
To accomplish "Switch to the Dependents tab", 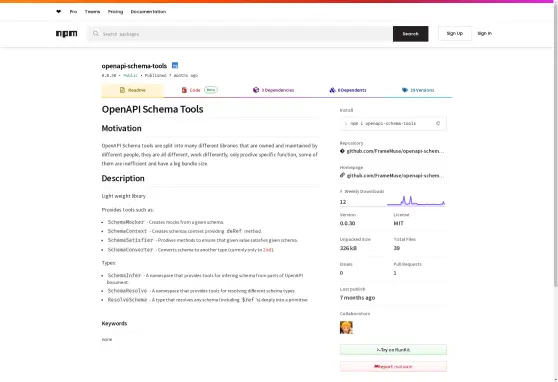I will (348, 90).
